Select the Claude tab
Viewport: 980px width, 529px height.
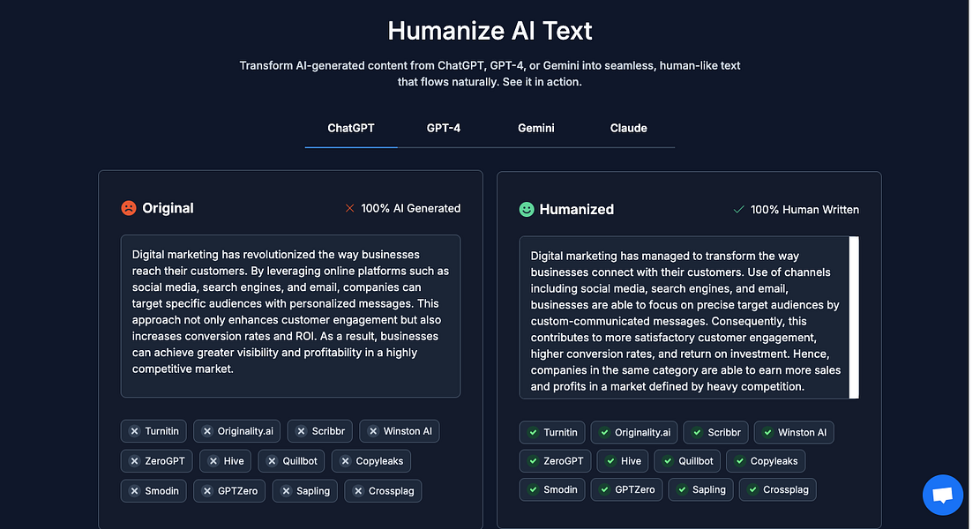628,128
